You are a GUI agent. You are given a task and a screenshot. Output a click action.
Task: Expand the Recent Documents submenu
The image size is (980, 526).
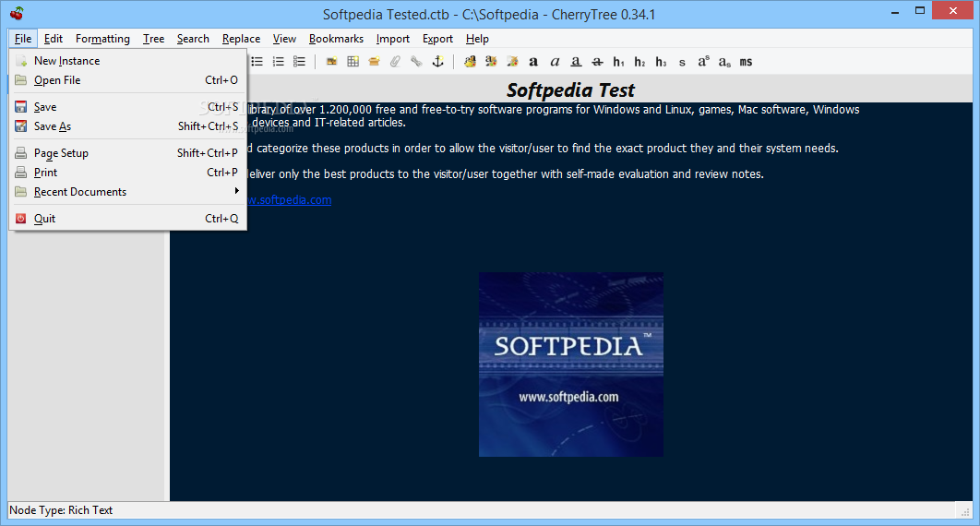pyautogui.click(x=128, y=192)
